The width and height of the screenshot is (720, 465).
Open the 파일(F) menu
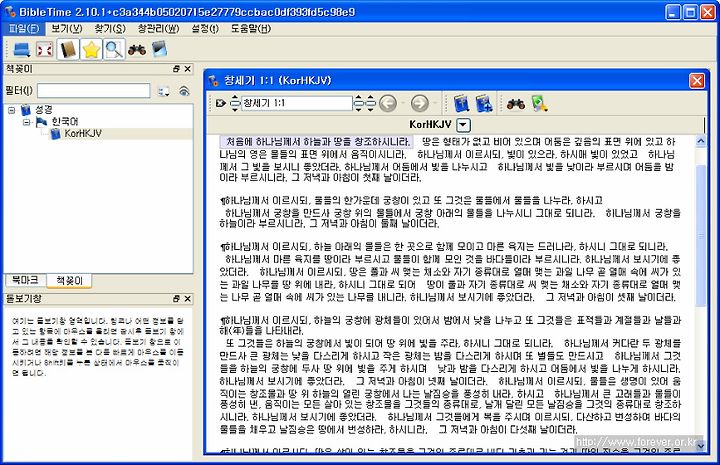pos(24,28)
